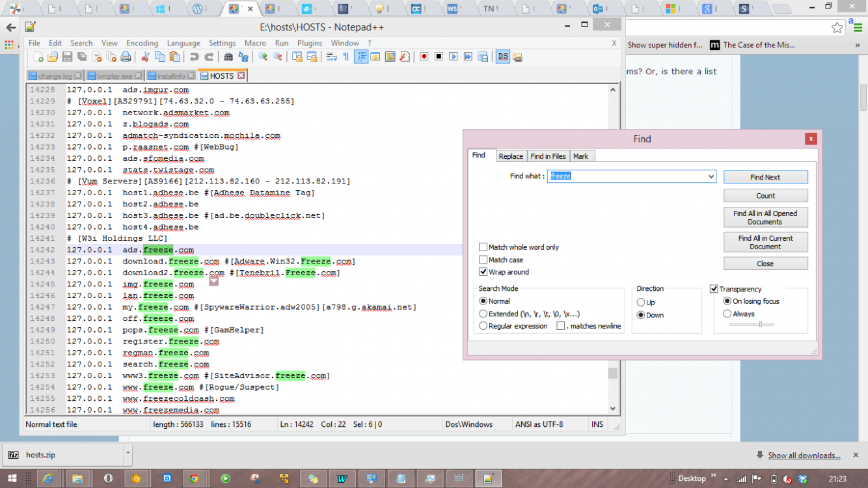Screen dimensions: 868x488
Task: Click the Save Recorded Macro icon
Action: (482, 57)
